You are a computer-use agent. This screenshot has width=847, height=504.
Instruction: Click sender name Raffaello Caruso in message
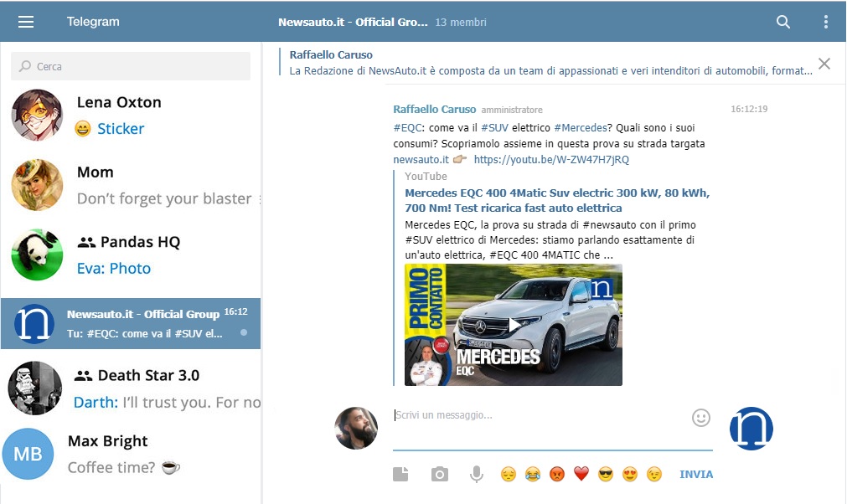(x=434, y=109)
